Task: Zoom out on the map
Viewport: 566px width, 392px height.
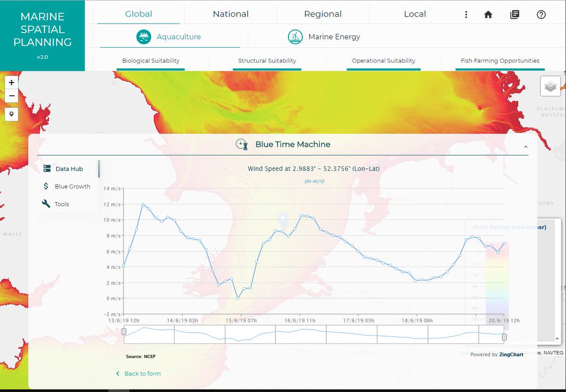Action: click(x=12, y=96)
